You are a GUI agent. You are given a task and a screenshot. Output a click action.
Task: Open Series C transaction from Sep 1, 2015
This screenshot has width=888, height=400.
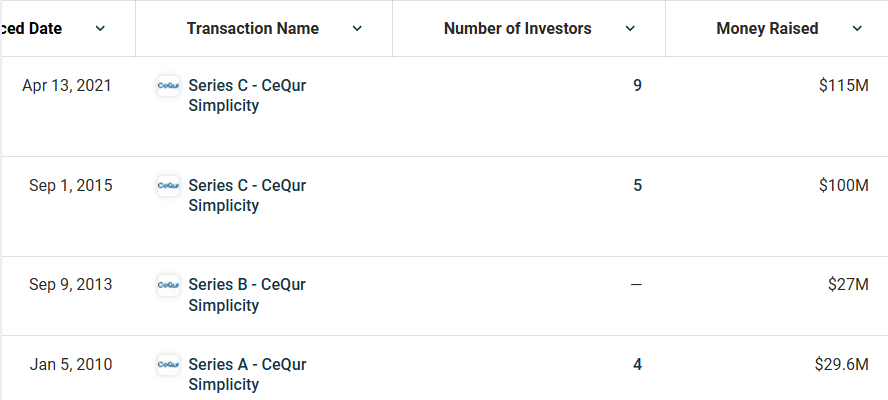[x=247, y=195]
